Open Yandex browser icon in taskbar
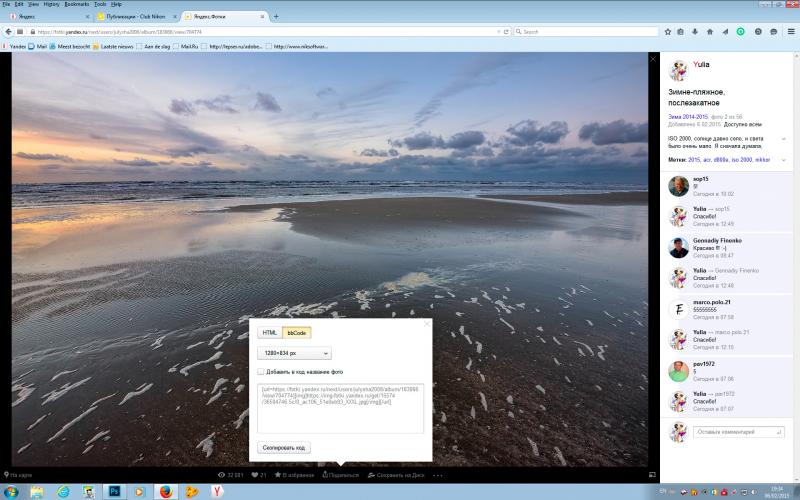Viewport: 800px width, 500px height. coord(217,492)
